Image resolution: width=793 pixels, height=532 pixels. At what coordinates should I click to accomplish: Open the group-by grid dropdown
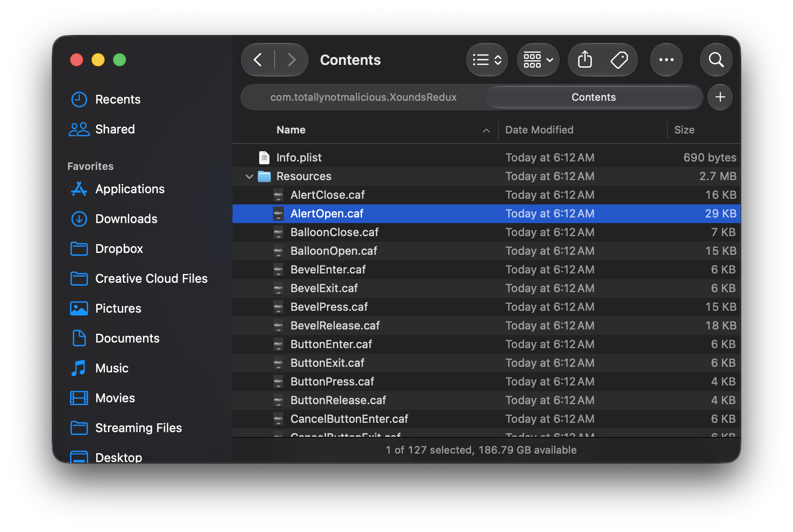(x=538, y=60)
